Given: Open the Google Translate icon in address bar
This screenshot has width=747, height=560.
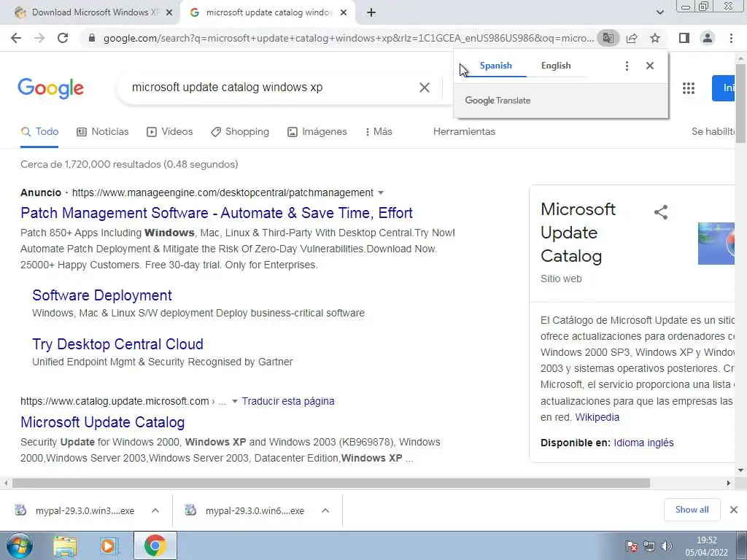Looking at the screenshot, I should 608,38.
